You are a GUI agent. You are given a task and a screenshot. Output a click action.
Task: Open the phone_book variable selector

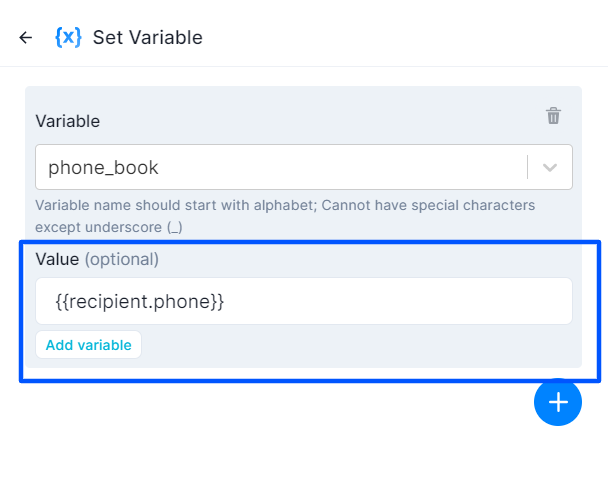coord(280,168)
